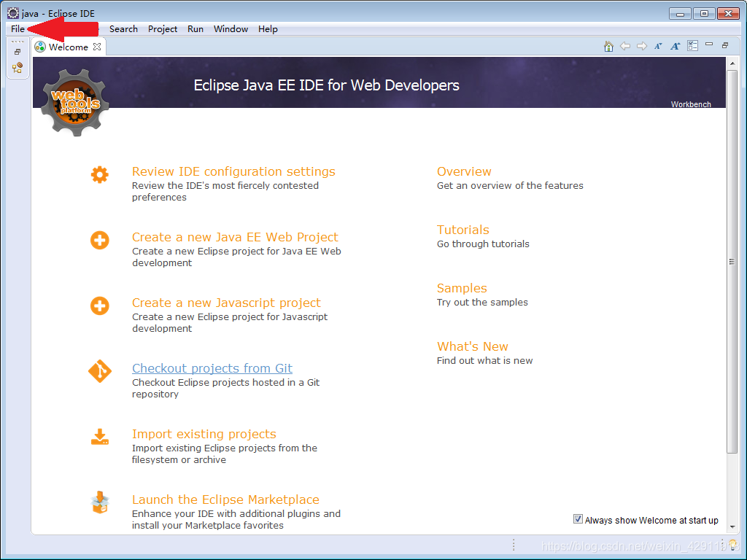
Task: Open the File menu
Action: [x=18, y=29]
